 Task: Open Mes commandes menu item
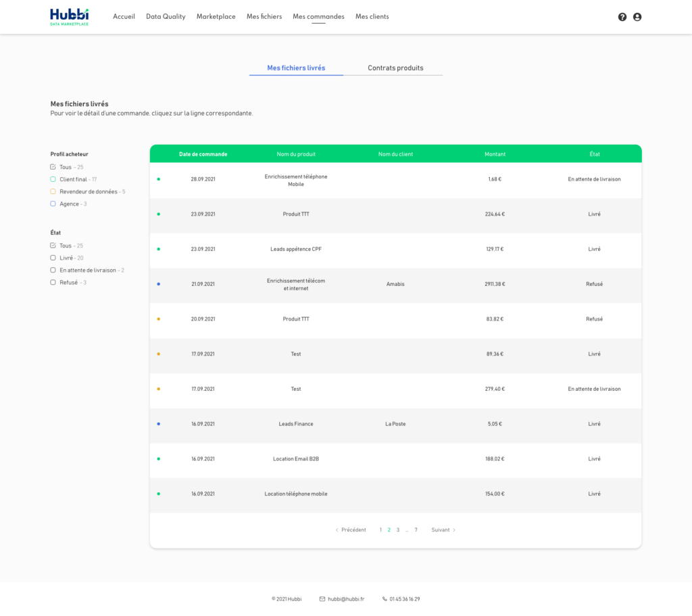pos(318,17)
